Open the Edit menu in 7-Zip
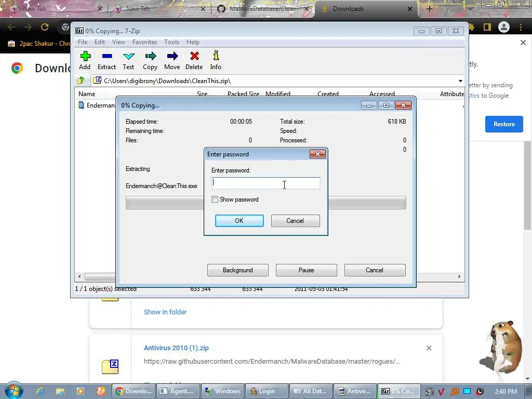Image resolution: width=532 pixels, height=399 pixels. click(99, 42)
